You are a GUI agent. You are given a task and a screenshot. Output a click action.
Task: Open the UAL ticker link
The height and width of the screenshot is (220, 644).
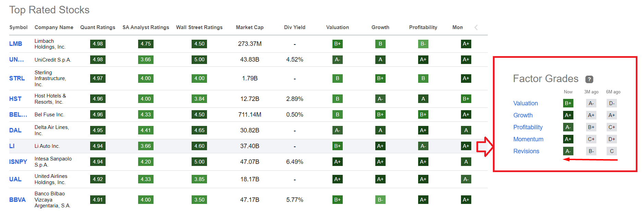[x=15, y=179]
